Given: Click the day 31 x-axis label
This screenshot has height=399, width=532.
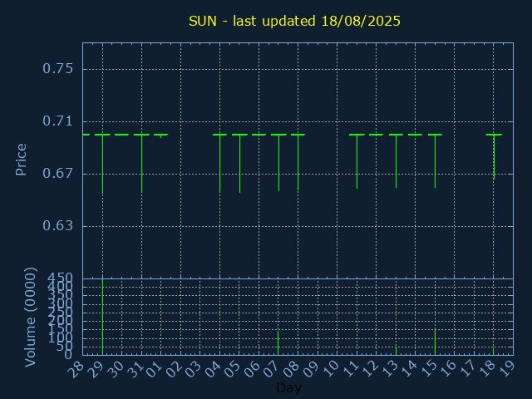Looking at the screenshot, I should tap(135, 369).
